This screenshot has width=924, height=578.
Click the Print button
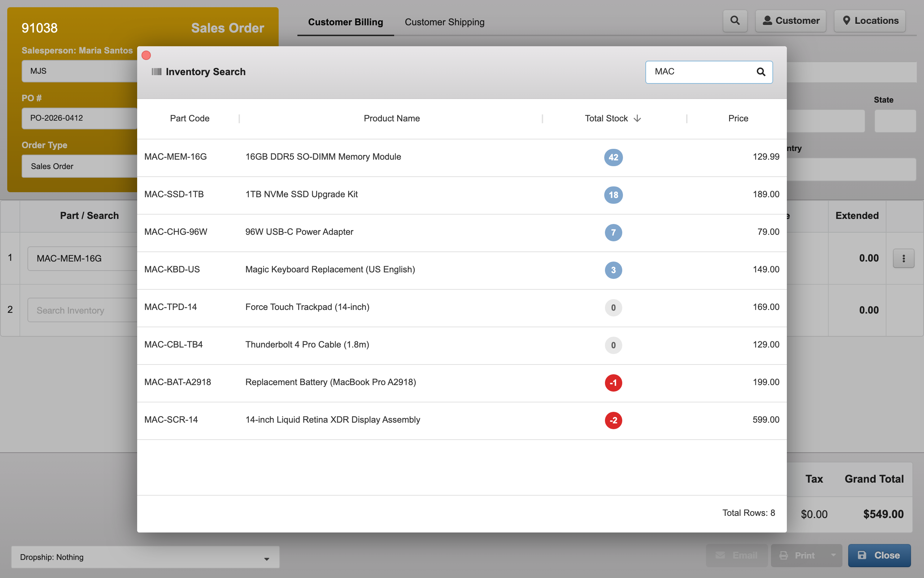coord(798,555)
